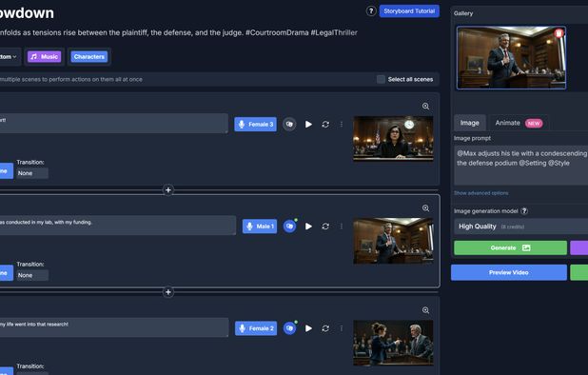Open the two lawyers arguing scene thumbnail
The width and height of the screenshot is (588, 375).
point(393,343)
